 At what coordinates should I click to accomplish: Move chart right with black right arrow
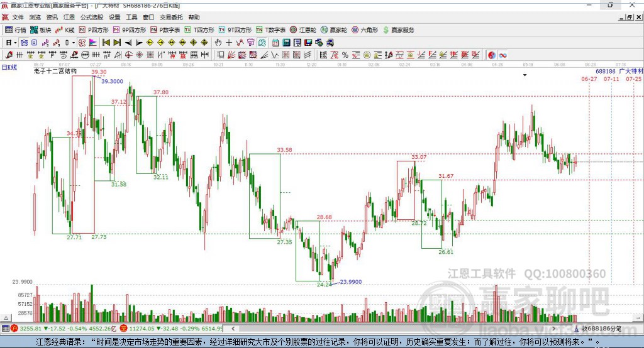[139, 43]
